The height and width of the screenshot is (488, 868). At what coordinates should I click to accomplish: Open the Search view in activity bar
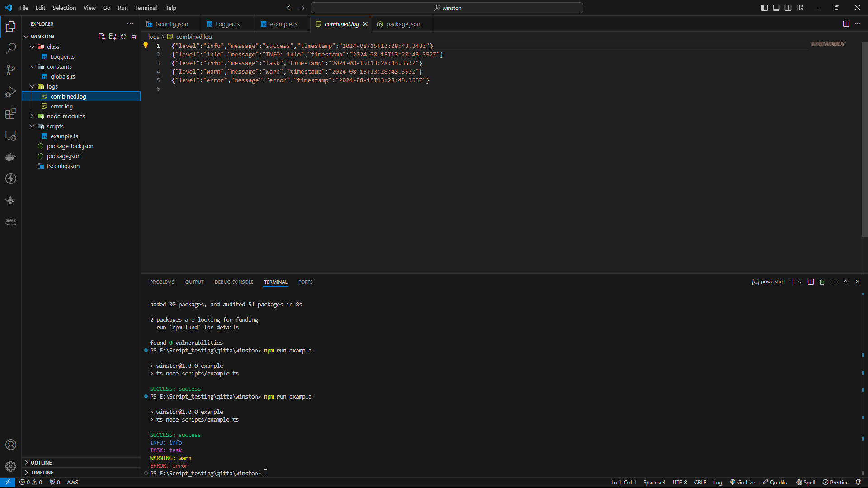coord(11,48)
